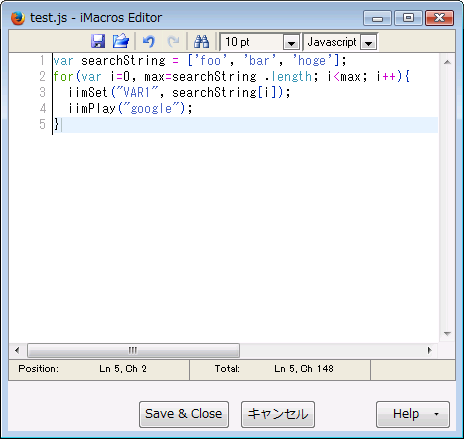
Task: Click the grayed Redo arrow icon
Action: 173,42
